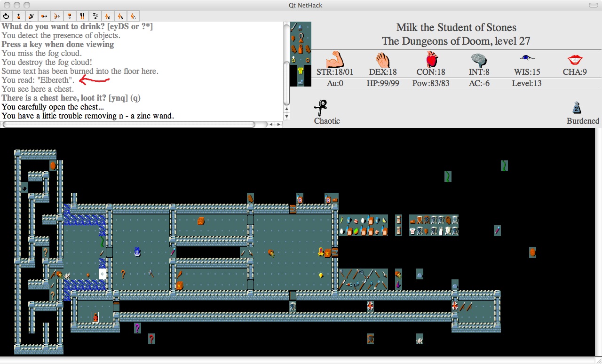
Task: Click the "What do you want to drink?" message
Action: [x=77, y=26]
